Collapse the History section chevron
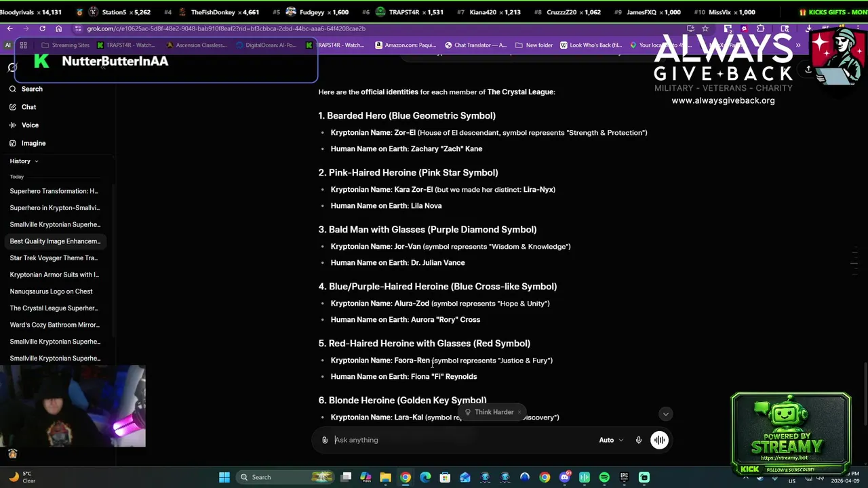The width and height of the screenshot is (868, 488). 36,161
